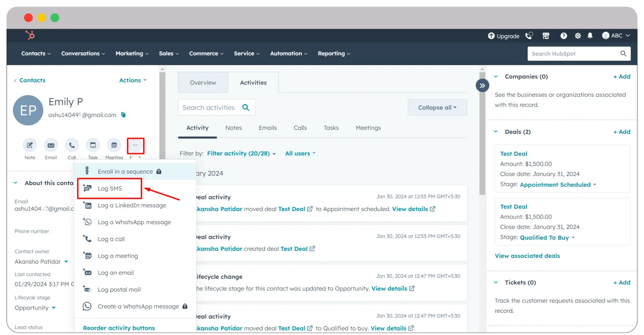Expand the All users filter dropdown
Viewport: 644px width, 335px height.
[x=300, y=153]
